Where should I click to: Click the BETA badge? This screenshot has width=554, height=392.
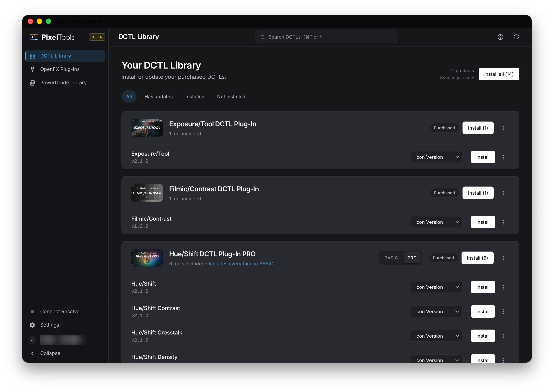coord(97,37)
